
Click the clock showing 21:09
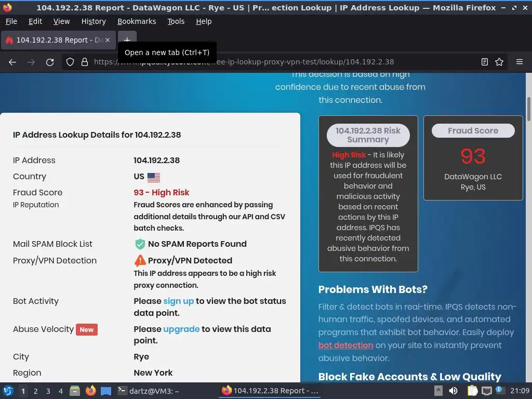520,391
